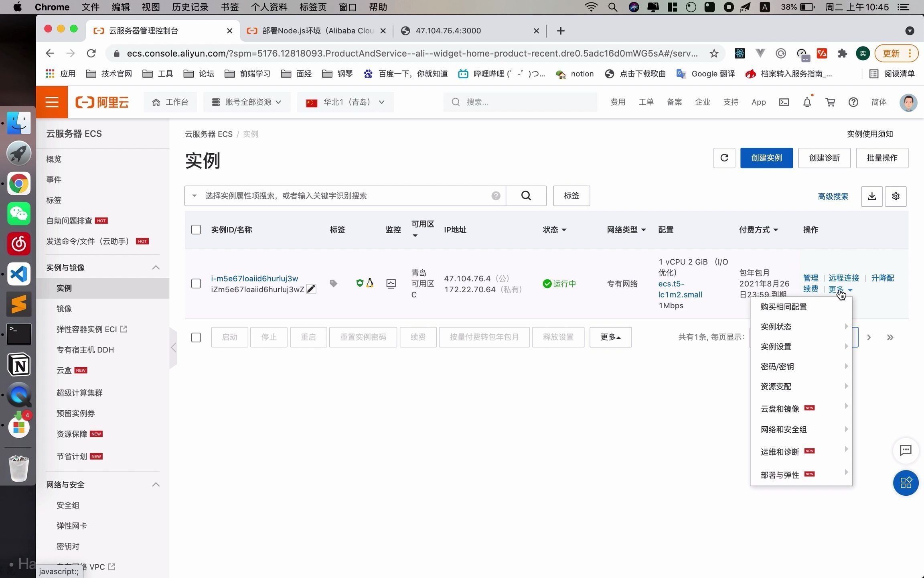Viewport: 924px width, 578px height.
Task: Toggle the select all instances checkbox
Action: click(x=196, y=229)
